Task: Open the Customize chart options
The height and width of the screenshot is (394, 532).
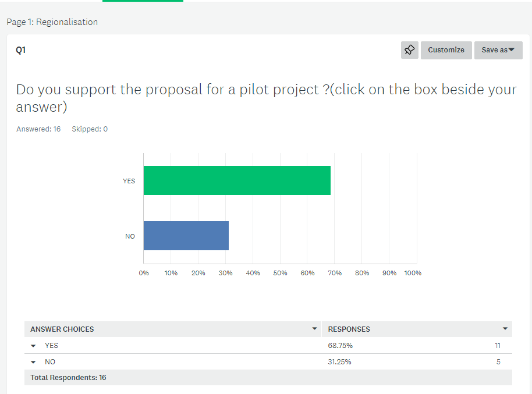Action: (446, 50)
